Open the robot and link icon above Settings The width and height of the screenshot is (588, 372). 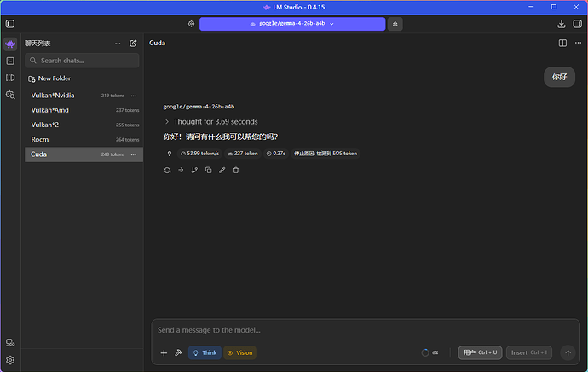(10, 342)
